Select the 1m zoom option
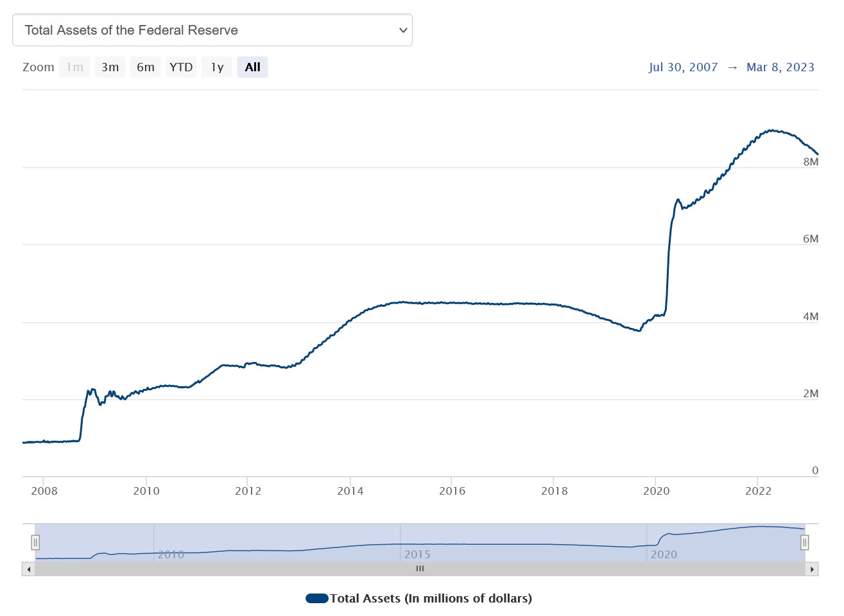 (x=74, y=67)
